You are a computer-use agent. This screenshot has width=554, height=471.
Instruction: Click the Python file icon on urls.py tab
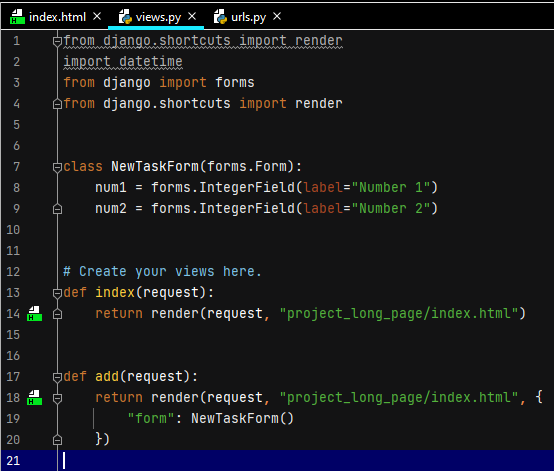(220, 17)
